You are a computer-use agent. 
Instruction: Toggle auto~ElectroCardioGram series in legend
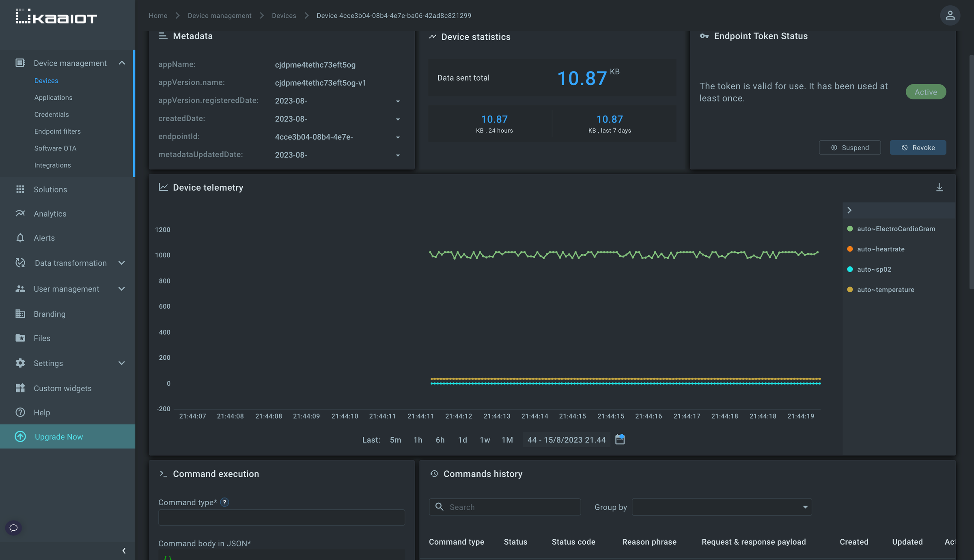891,229
